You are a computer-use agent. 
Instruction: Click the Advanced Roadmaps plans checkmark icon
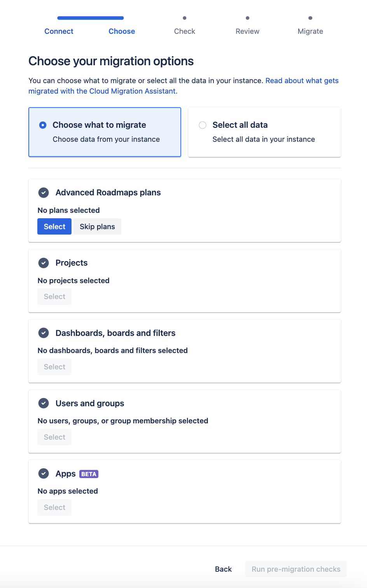44,193
